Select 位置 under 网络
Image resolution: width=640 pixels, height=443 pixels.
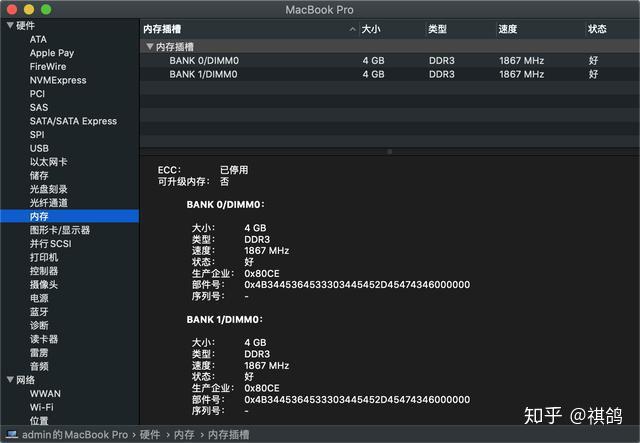(39, 421)
